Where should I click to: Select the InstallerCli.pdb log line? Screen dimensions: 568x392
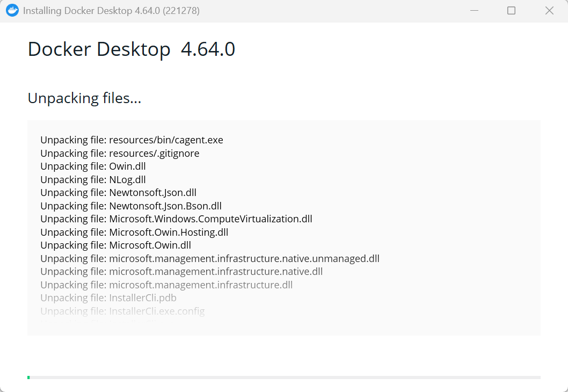click(108, 298)
